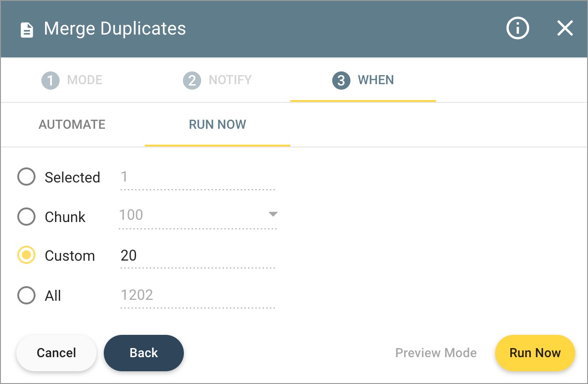Click the step 3 WHEN circle
Image resolution: width=588 pixels, height=384 pixels.
coord(341,80)
